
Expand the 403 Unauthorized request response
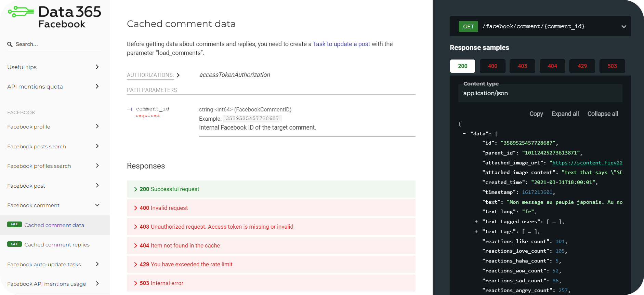point(271,227)
